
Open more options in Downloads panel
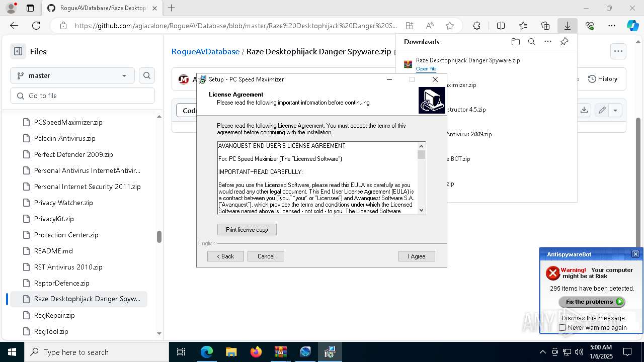coord(548,42)
